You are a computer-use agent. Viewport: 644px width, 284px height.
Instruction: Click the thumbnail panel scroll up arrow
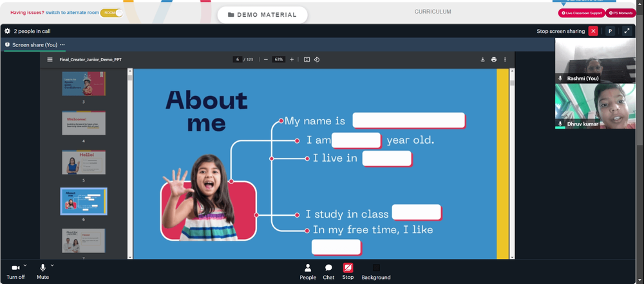tap(130, 71)
